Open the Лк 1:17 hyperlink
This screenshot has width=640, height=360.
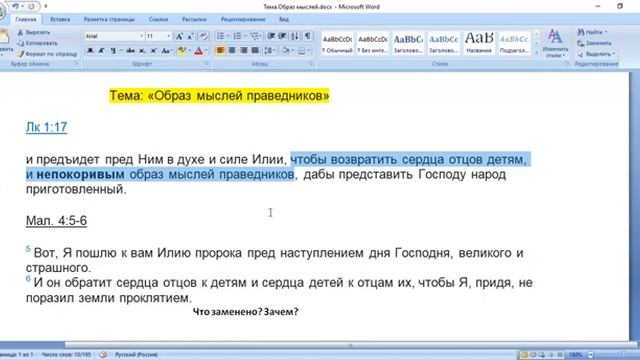coord(46,127)
